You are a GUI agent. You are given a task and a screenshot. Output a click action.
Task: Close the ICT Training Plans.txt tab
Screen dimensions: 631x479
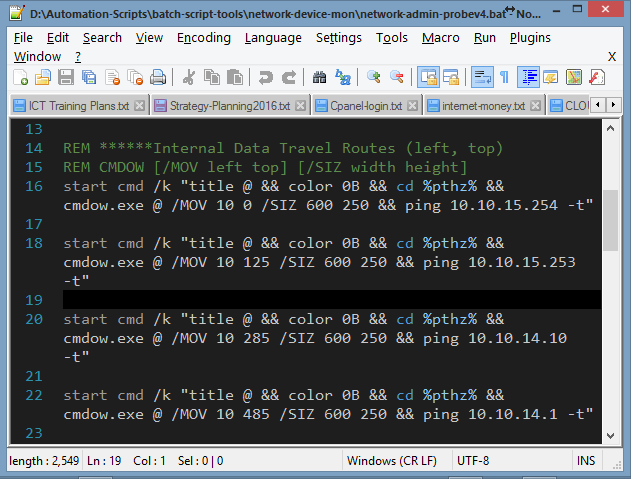[140, 106]
